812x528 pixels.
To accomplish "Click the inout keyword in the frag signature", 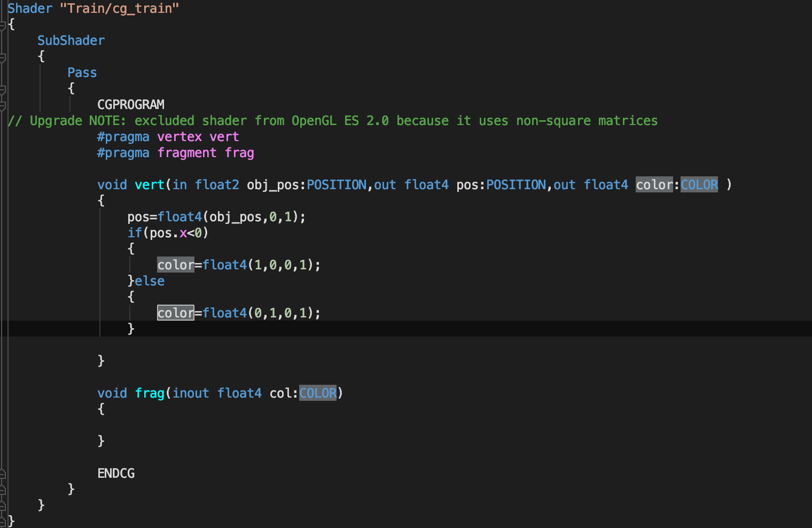I will pyautogui.click(x=191, y=393).
